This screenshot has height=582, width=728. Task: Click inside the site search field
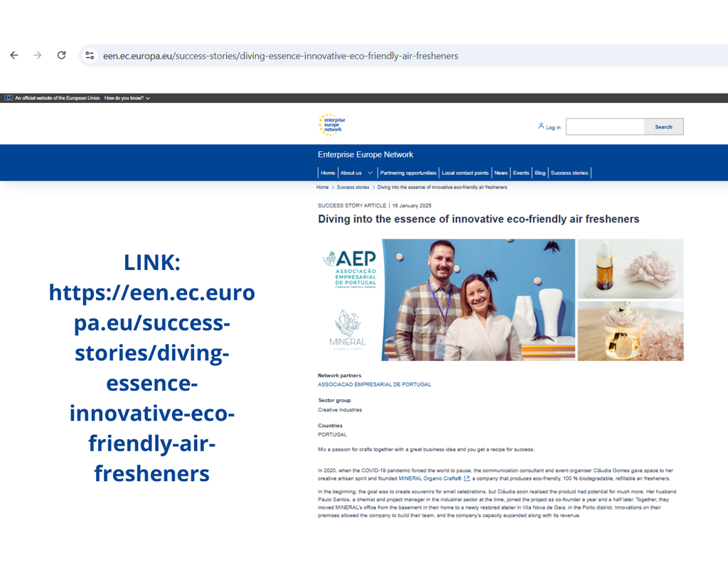605,126
